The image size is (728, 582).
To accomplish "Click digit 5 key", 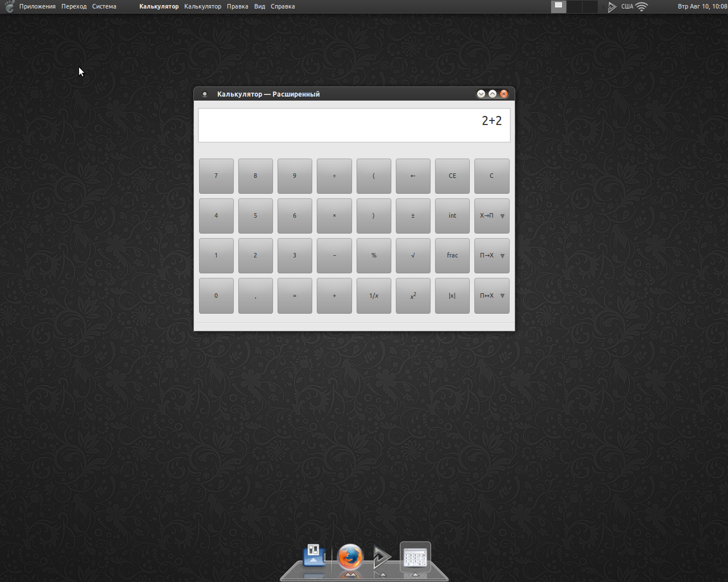I will pos(255,216).
